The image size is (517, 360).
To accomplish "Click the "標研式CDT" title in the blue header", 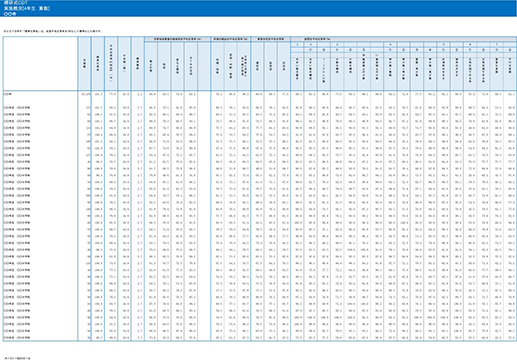I will [x=16, y=2].
